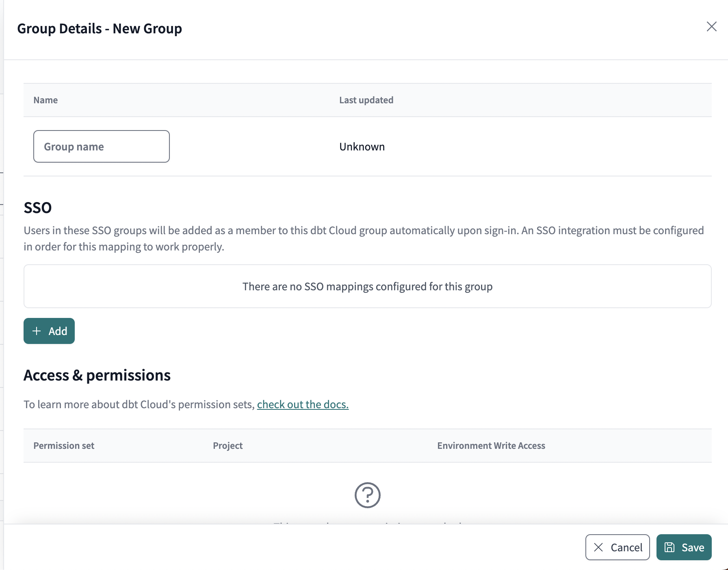Click the X icon inside the Cancel button
This screenshot has width=728, height=570.
click(598, 547)
